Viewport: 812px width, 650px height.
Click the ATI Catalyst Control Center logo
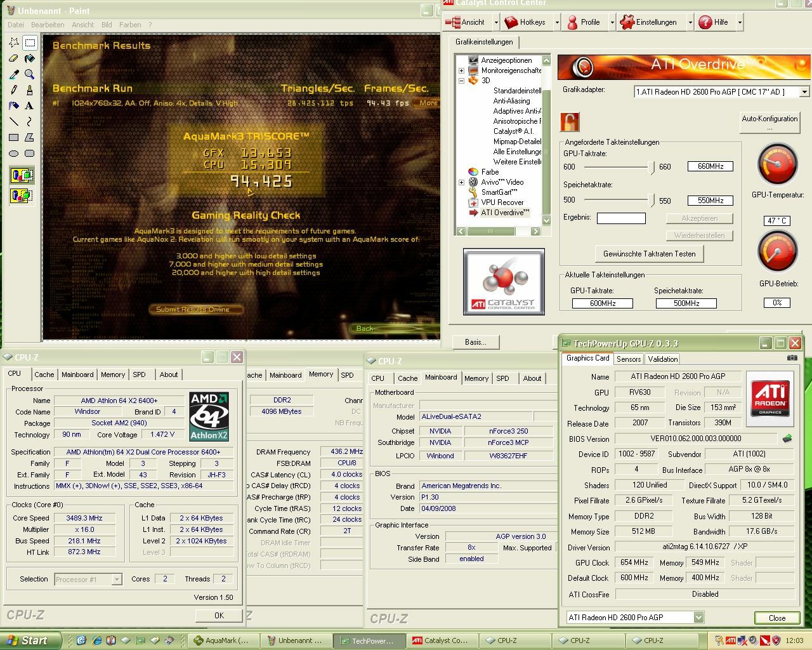[x=504, y=282]
